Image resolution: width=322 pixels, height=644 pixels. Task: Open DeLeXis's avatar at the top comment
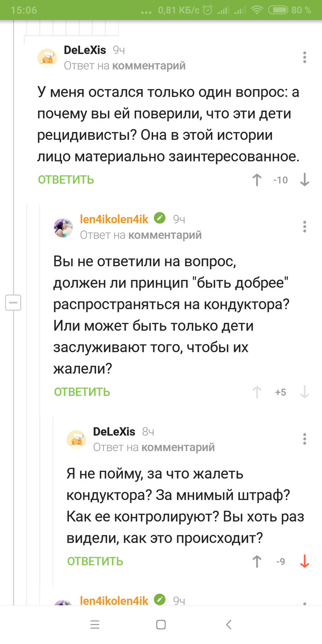pos(47,58)
